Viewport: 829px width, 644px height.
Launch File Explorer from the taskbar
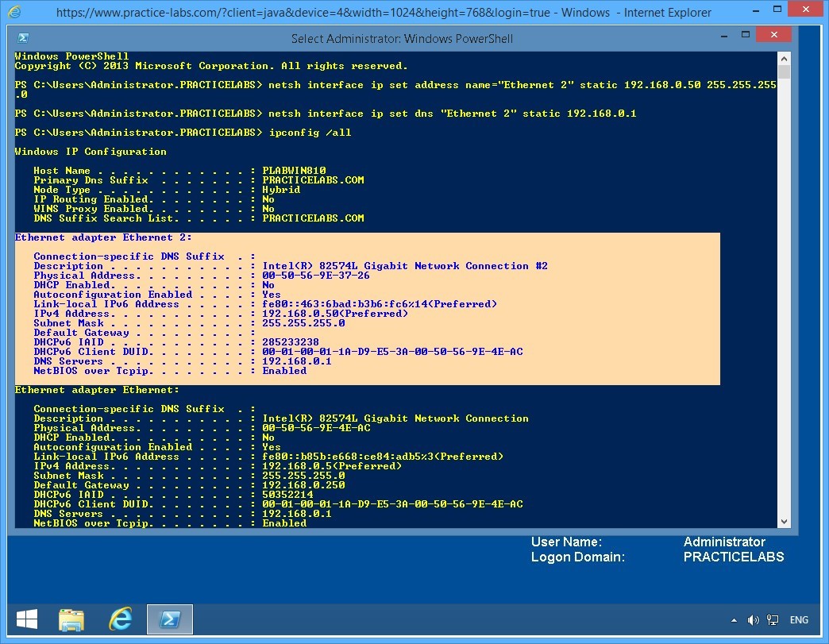[71, 619]
